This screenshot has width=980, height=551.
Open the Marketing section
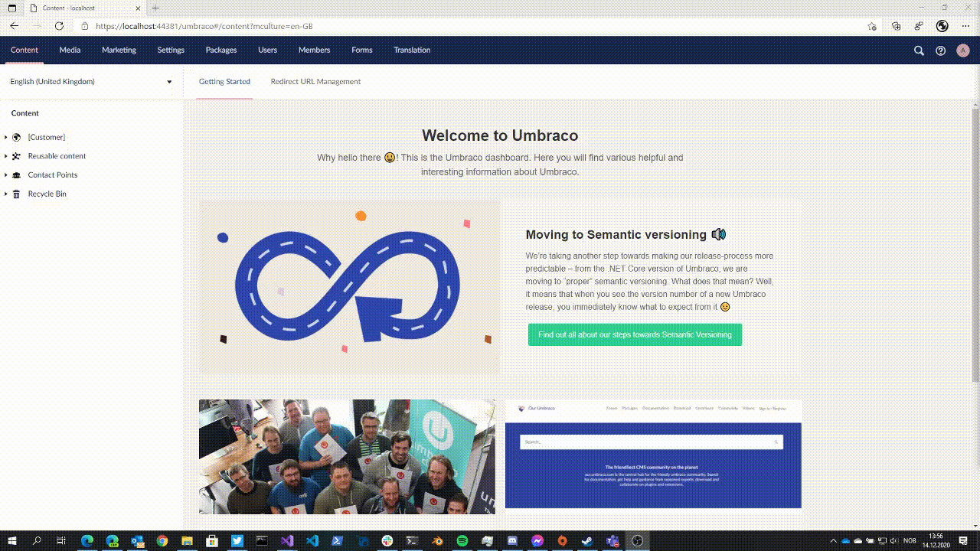[x=119, y=51]
